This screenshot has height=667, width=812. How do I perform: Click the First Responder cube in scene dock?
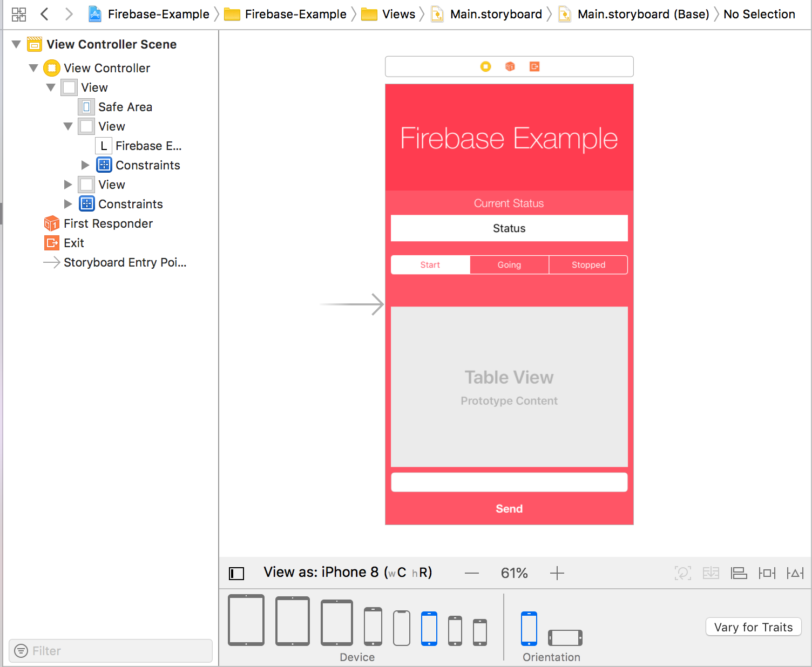tap(510, 66)
